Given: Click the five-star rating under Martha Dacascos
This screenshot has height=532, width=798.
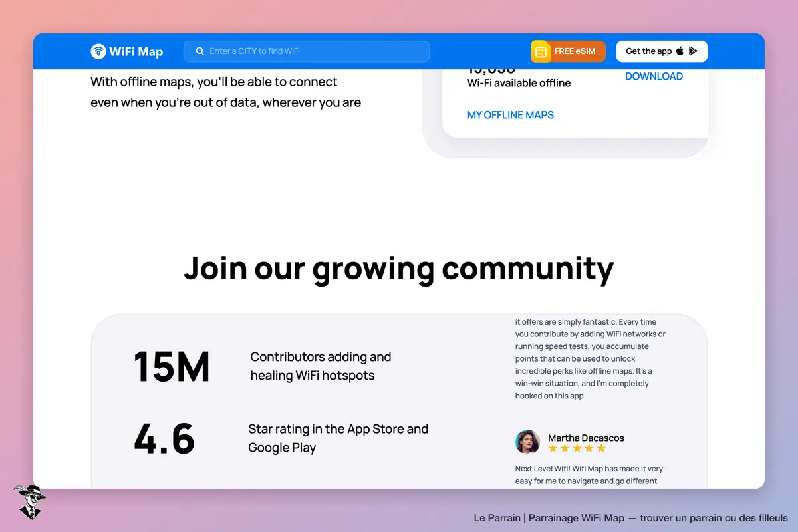Looking at the screenshot, I should pos(577,448).
